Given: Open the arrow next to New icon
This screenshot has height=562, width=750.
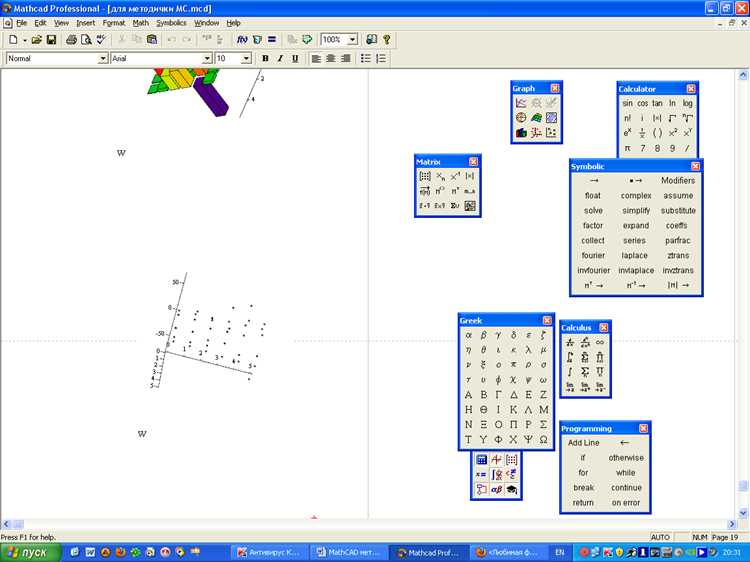Looking at the screenshot, I should (24, 40).
